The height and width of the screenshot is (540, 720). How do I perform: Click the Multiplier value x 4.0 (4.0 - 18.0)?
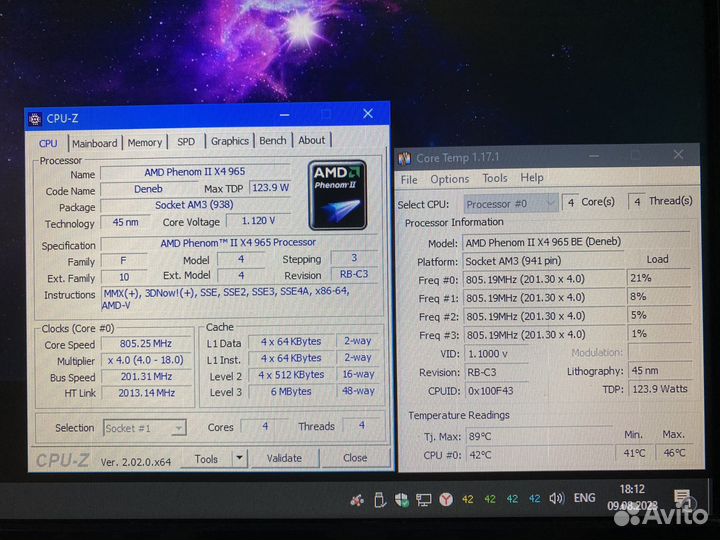[x=146, y=360]
